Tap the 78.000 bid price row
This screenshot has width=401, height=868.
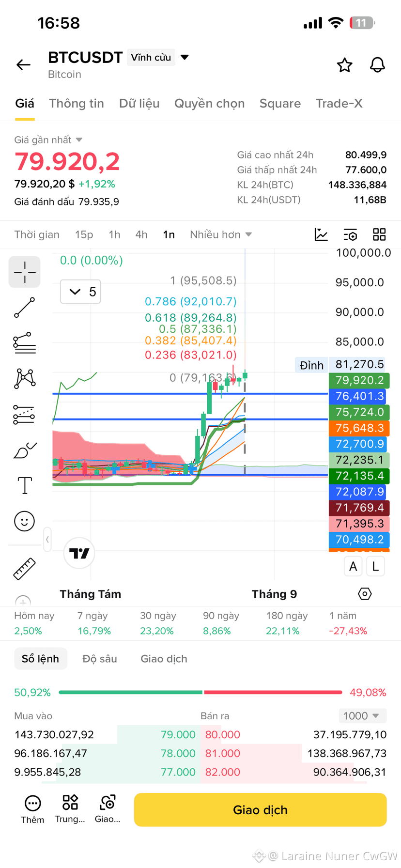pos(108,753)
